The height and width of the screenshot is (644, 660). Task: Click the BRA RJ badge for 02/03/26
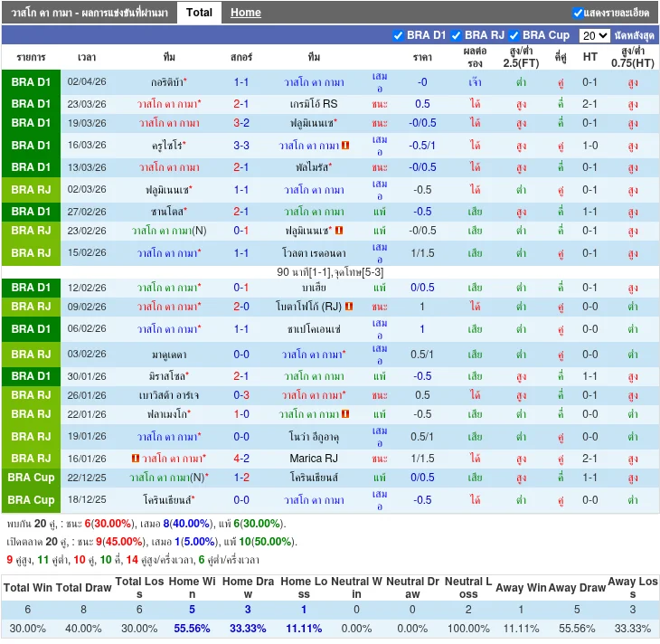pos(32,190)
